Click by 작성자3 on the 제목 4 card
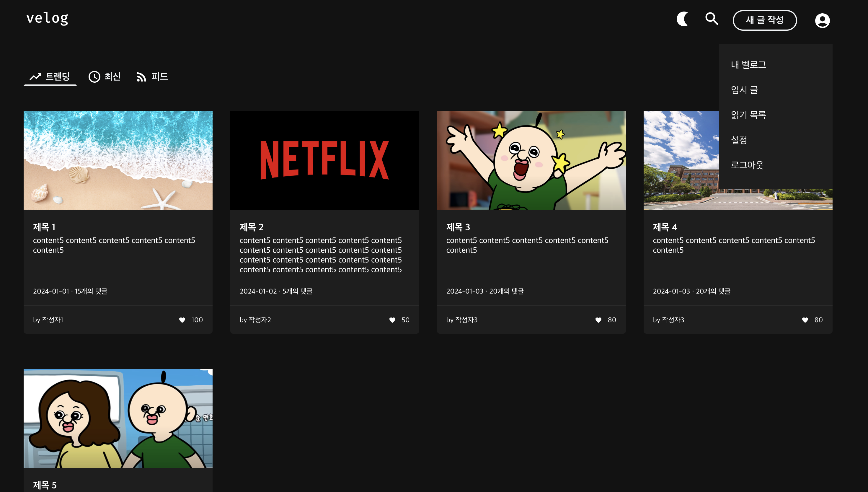 click(669, 320)
